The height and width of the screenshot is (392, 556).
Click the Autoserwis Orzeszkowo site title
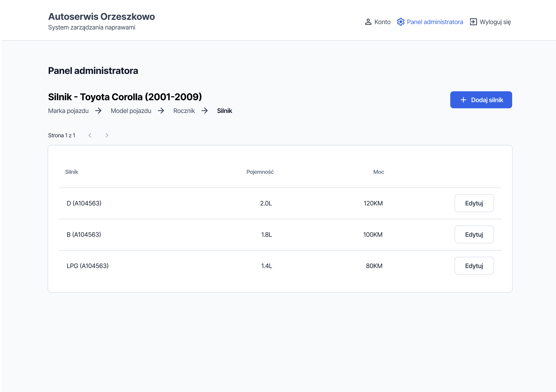point(101,17)
